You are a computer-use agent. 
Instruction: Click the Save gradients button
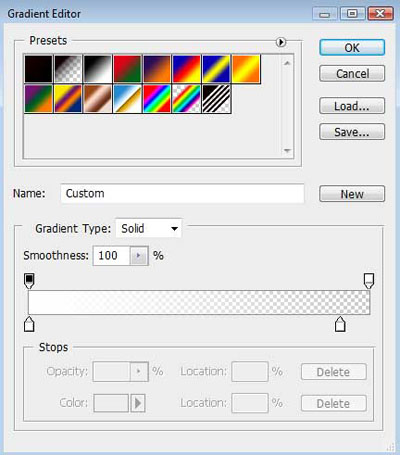click(352, 132)
